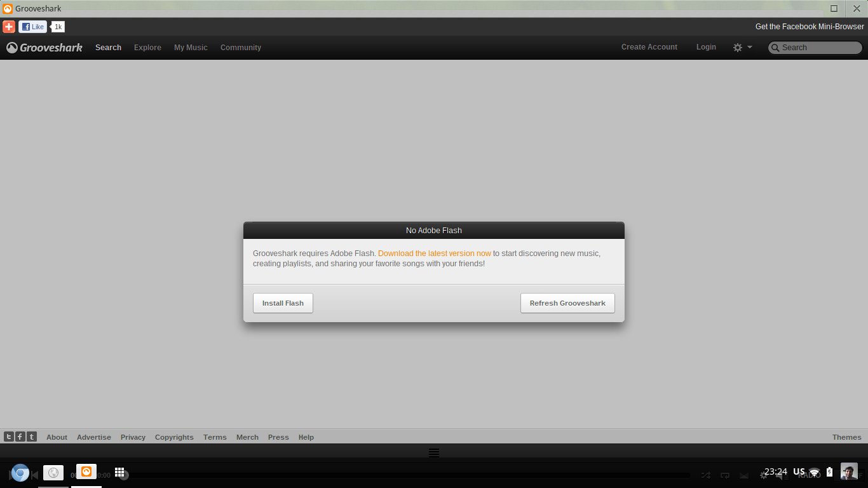This screenshot has height=488, width=868.
Task: Click the Chromium launcher icon
Action: (20, 473)
